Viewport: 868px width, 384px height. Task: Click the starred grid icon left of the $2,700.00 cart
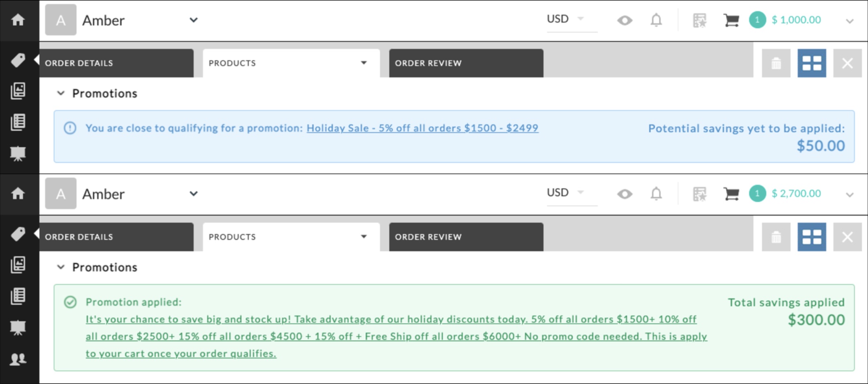click(x=699, y=194)
